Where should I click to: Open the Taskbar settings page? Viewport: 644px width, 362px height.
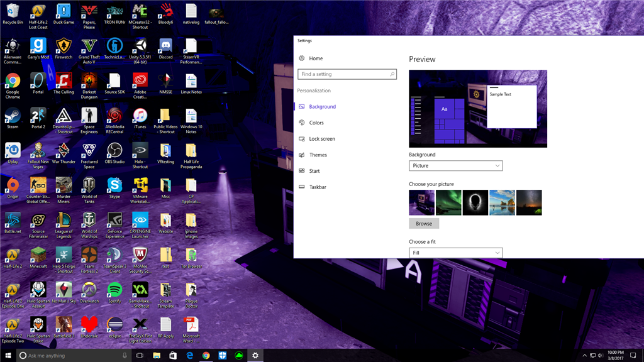tap(318, 187)
